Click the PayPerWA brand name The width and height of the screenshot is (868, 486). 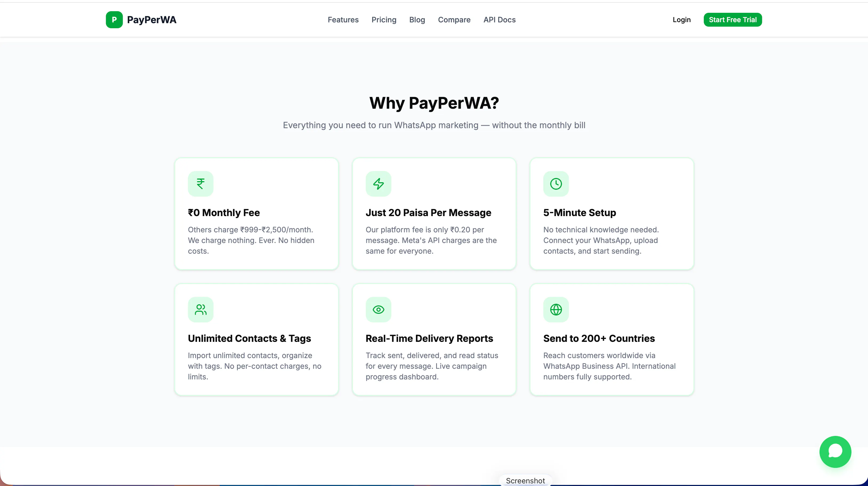[152, 20]
